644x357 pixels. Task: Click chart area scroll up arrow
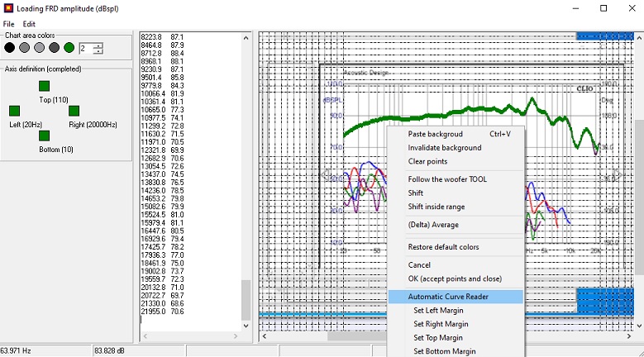639,38
